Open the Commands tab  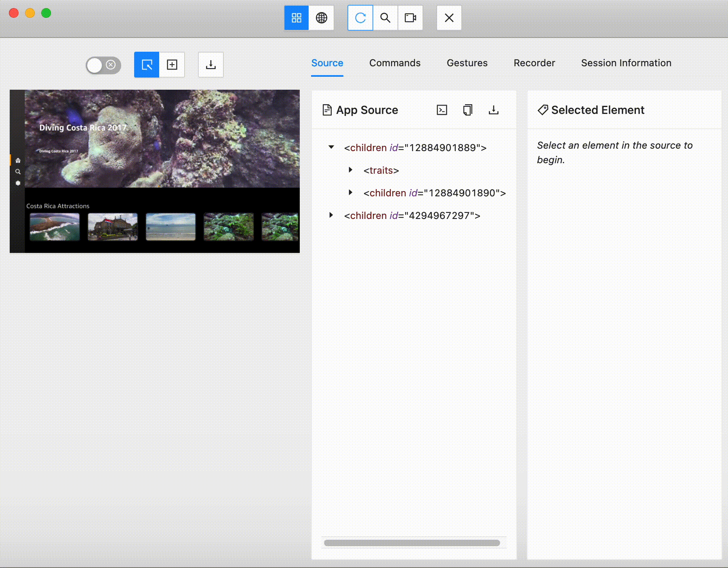click(395, 63)
